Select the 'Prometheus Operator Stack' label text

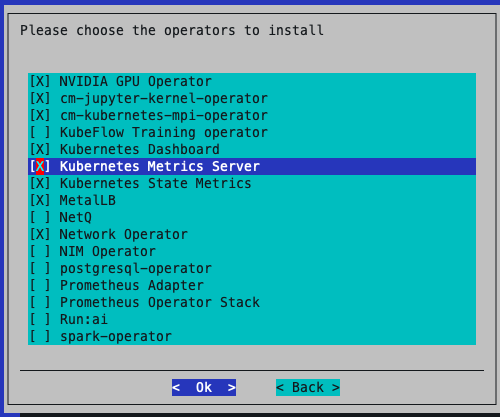point(160,303)
